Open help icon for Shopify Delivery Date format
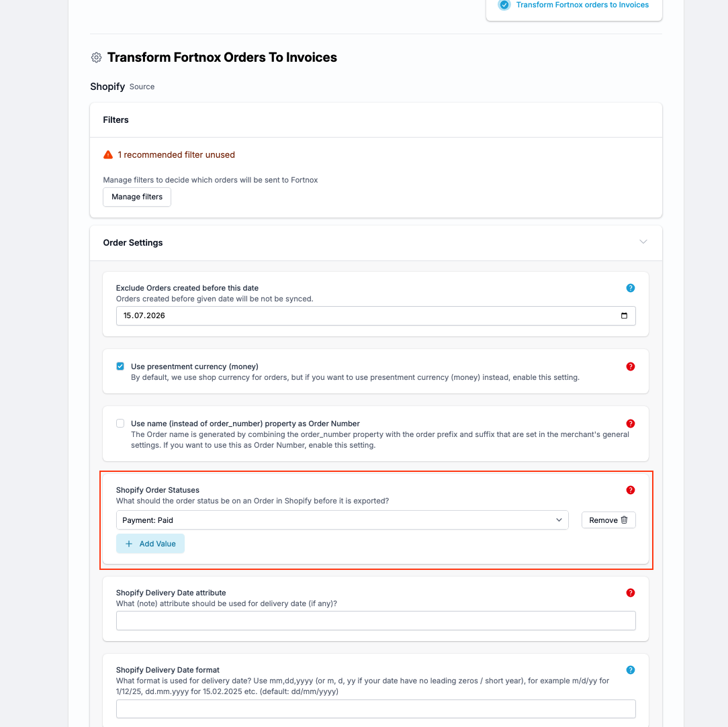728x727 pixels. (x=630, y=670)
